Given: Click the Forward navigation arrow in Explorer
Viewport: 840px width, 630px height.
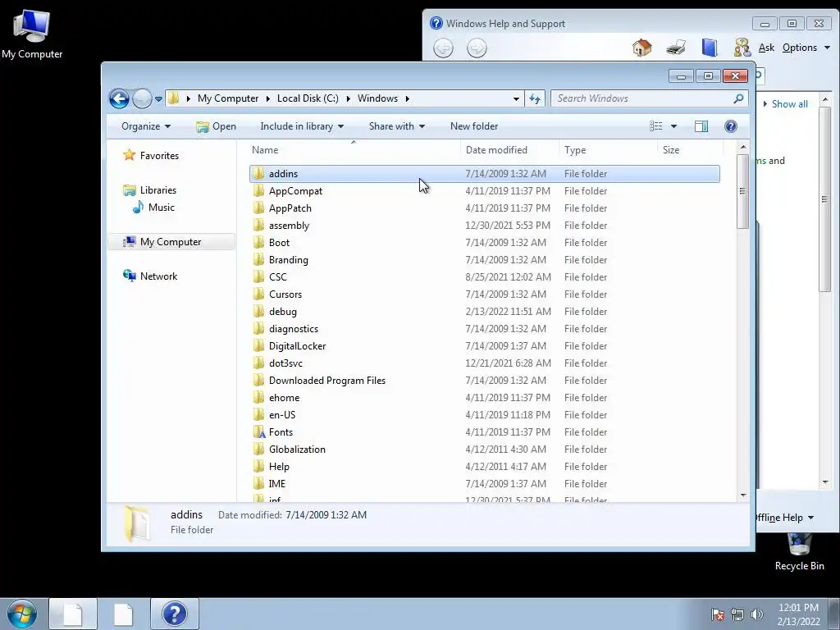Looking at the screenshot, I should tap(142, 98).
